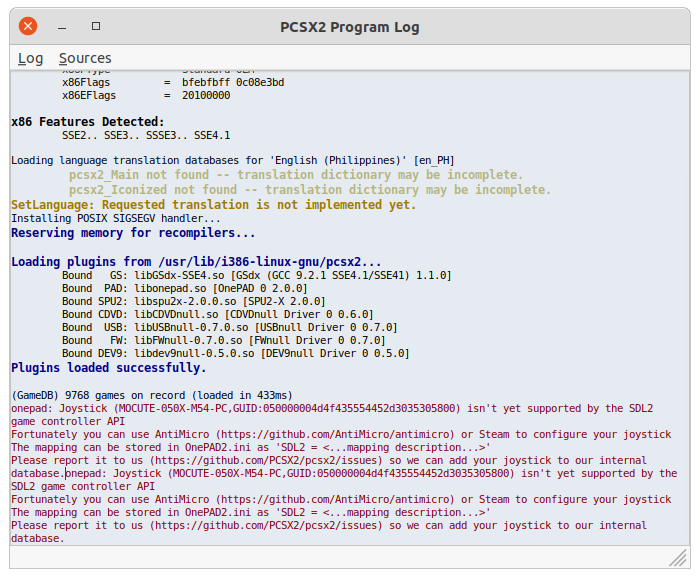Screen dimensions: 700x578
Task: Click the 'Bound FW: libFWnull-0.7.0.so' line
Action: tap(224, 340)
